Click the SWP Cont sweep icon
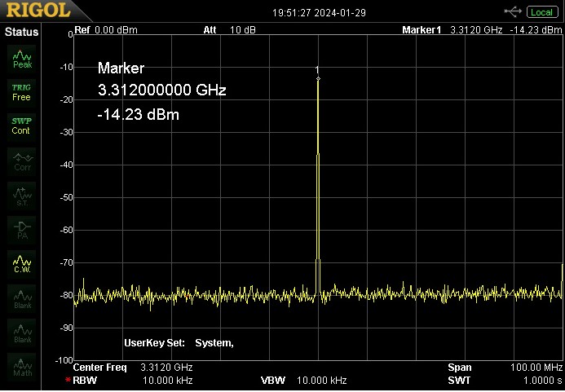 click(21, 126)
